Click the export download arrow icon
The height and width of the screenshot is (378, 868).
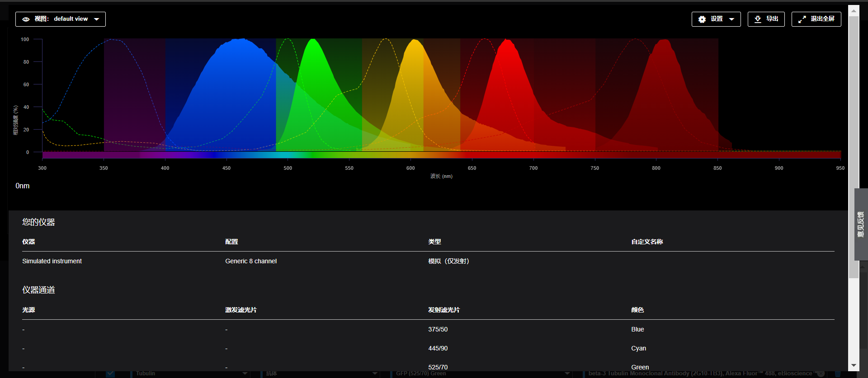(x=758, y=19)
